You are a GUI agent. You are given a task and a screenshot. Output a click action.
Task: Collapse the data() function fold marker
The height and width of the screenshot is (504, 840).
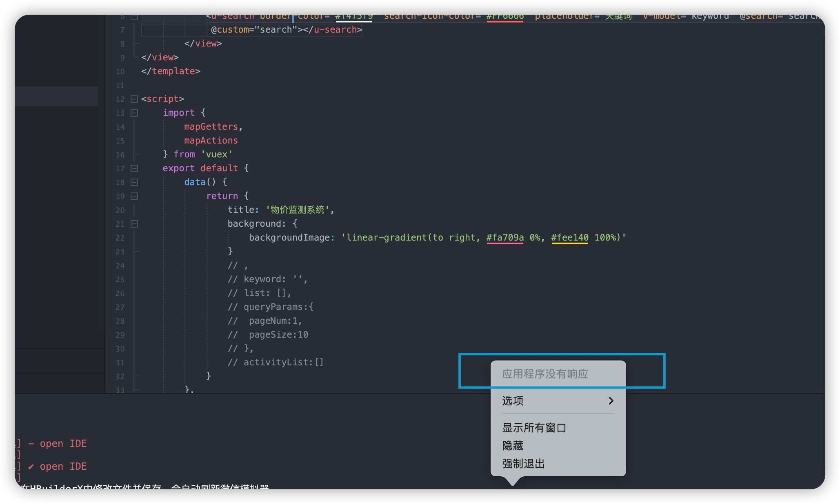(134, 182)
